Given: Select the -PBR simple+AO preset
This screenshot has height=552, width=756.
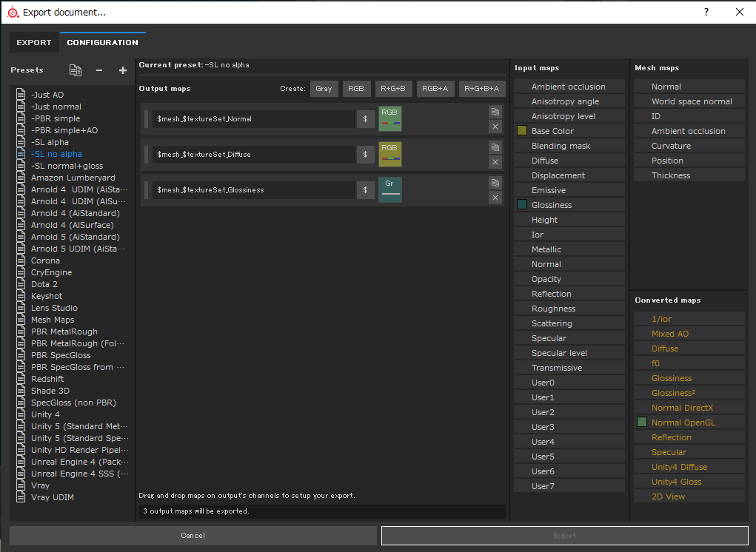Looking at the screenshot, I should 64,130.
